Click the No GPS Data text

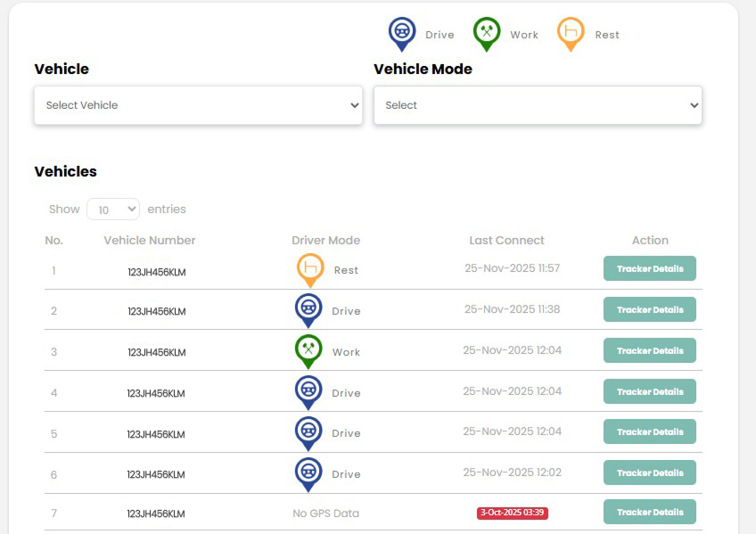326,513
